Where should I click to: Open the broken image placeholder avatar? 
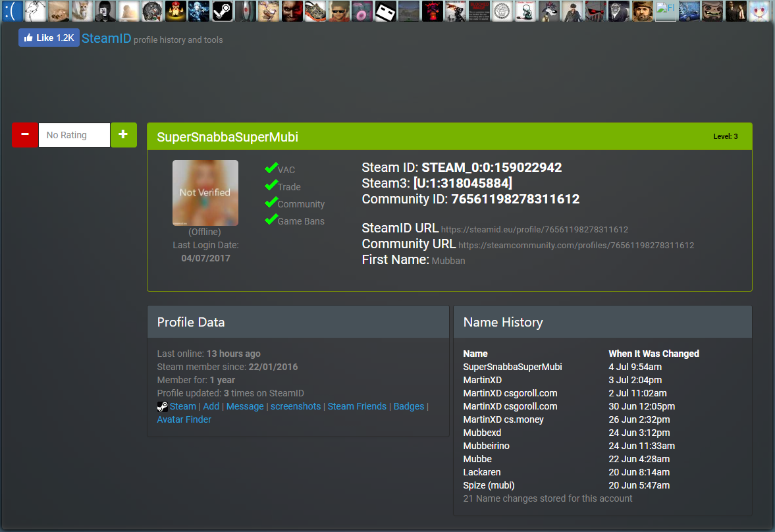pyautogui.click(x=665, y=11)
